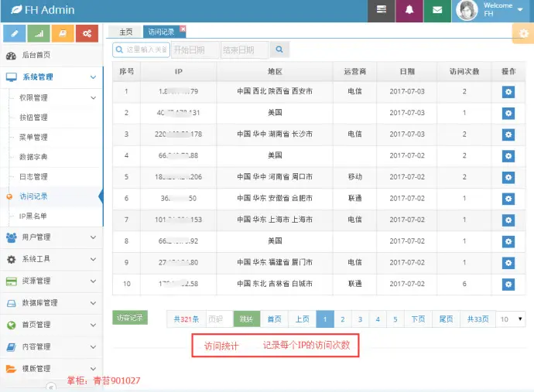Click the keyword search input field
The height and width of the screenshot is (392, 534).
tap(141, 49)
